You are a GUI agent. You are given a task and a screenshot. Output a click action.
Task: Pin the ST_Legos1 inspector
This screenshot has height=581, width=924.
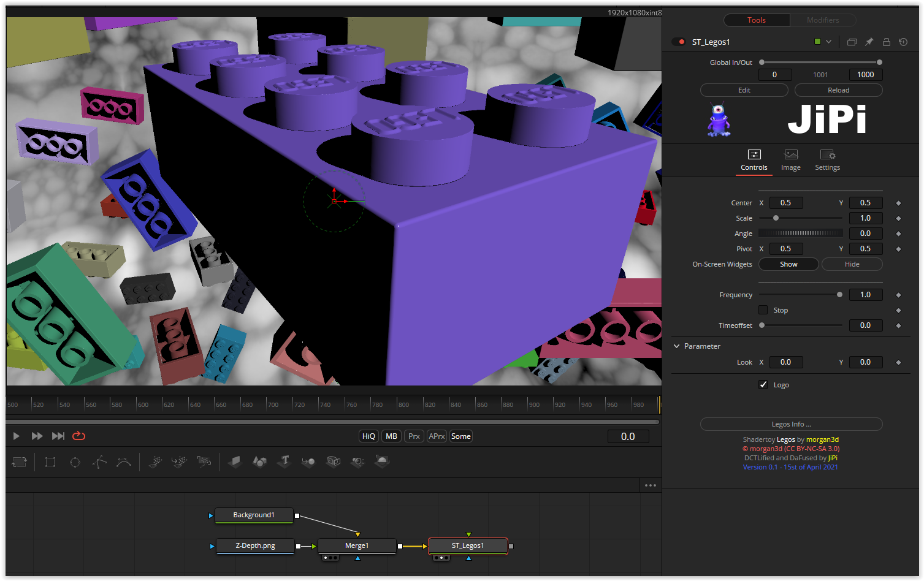pos(869,42)
